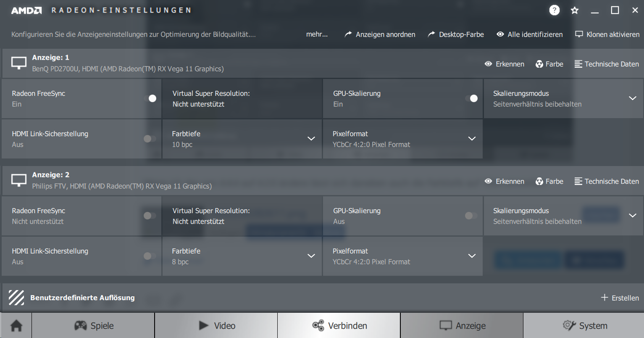
Task: Open Pixelformat dropdown for Anzeige 2
Action: tap(472, 256)
